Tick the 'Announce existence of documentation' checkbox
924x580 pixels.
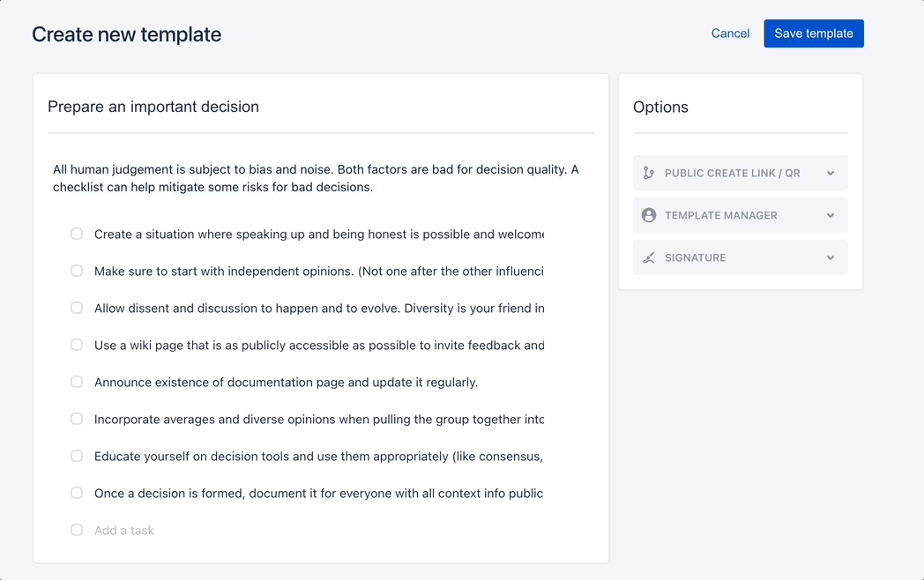tap(77, 382)
